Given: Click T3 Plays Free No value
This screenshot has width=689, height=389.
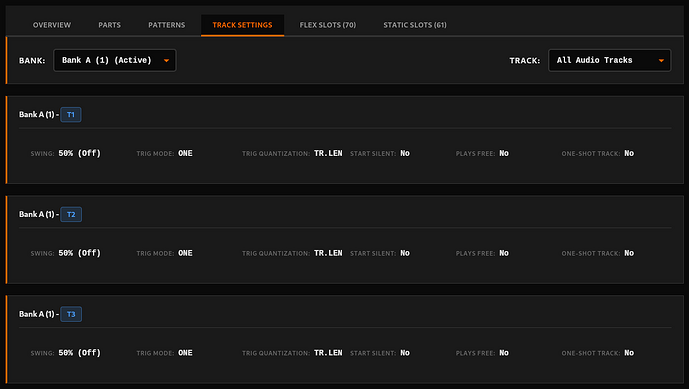Looking at the screenshot, I should click(504, 353).
